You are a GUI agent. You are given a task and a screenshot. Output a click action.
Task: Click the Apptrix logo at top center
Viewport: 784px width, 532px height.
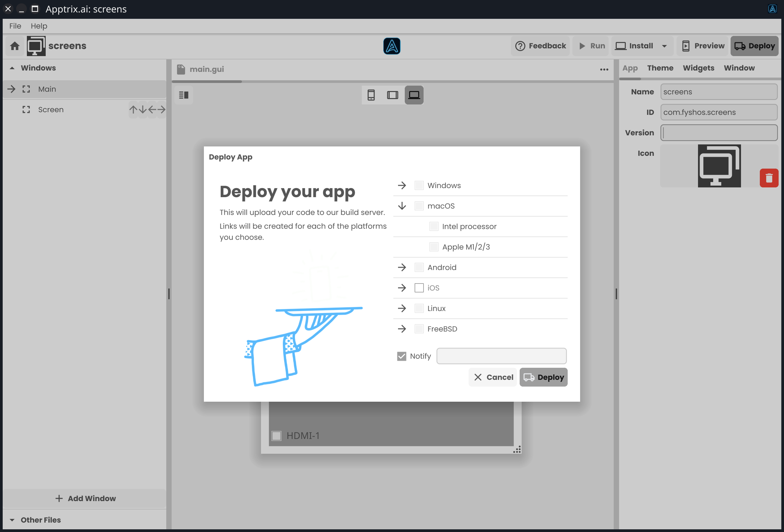tap(392, 46)
